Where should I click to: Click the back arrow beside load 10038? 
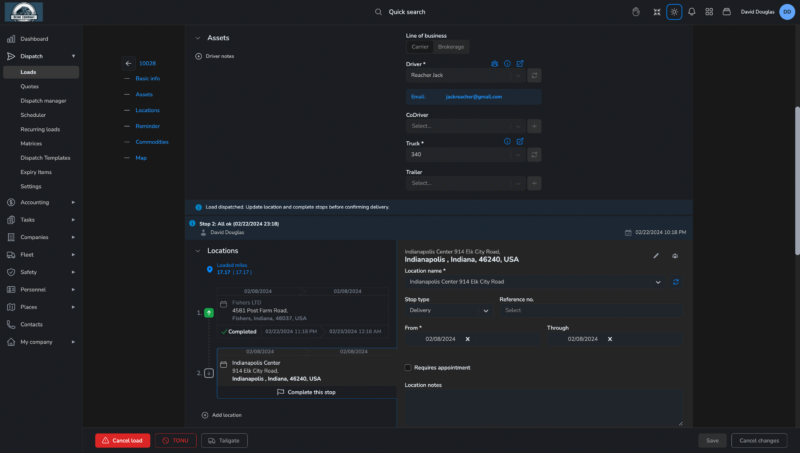[128, 63]
